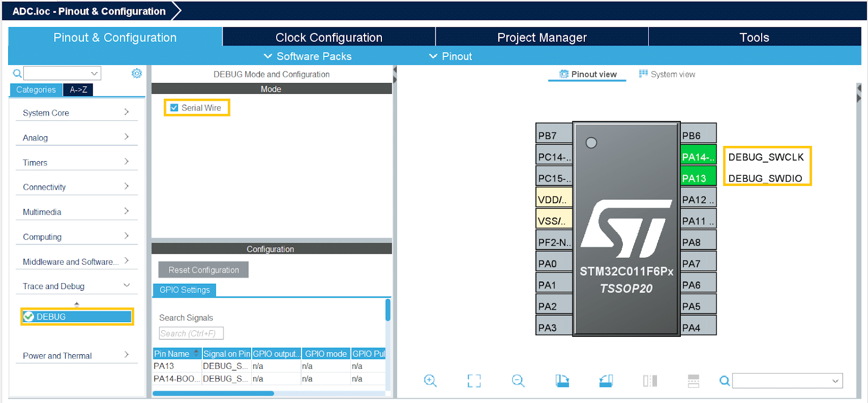Click the Search Signals input field
The width and height of the screenshot is (868, 403).
pos(191,334)
